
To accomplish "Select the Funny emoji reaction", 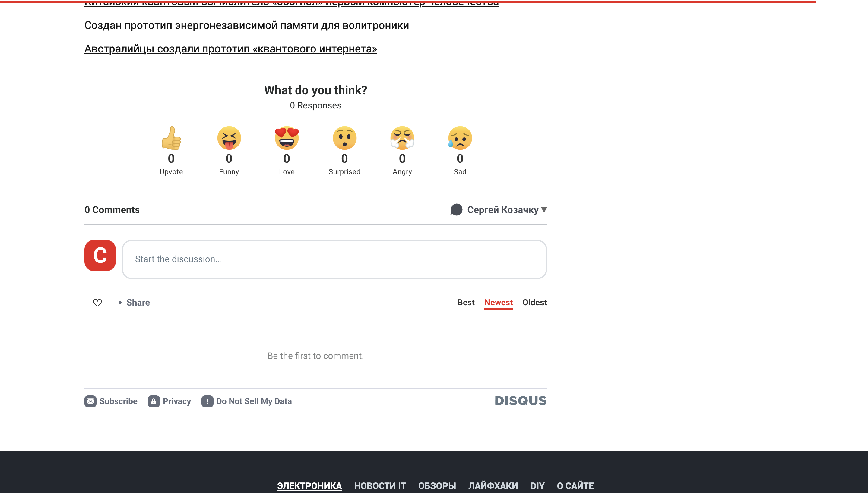I will pyautogui.click(x=229, y=138).
